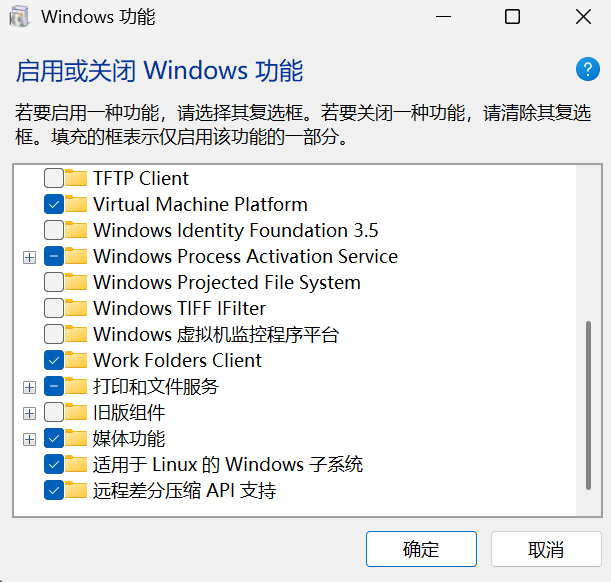Click the Windows TIFF IFilter folder icon
Screen dimensions: 611x582
[x=77, y=308]
